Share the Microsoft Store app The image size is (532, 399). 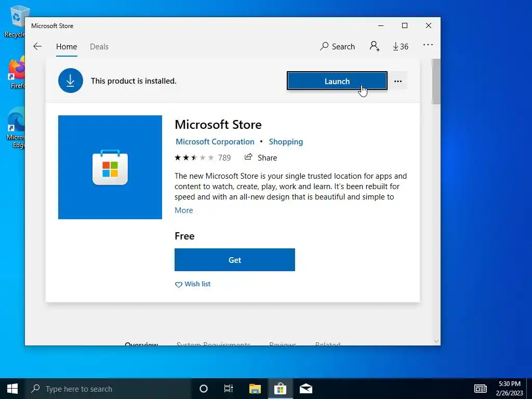pos(261,157)
